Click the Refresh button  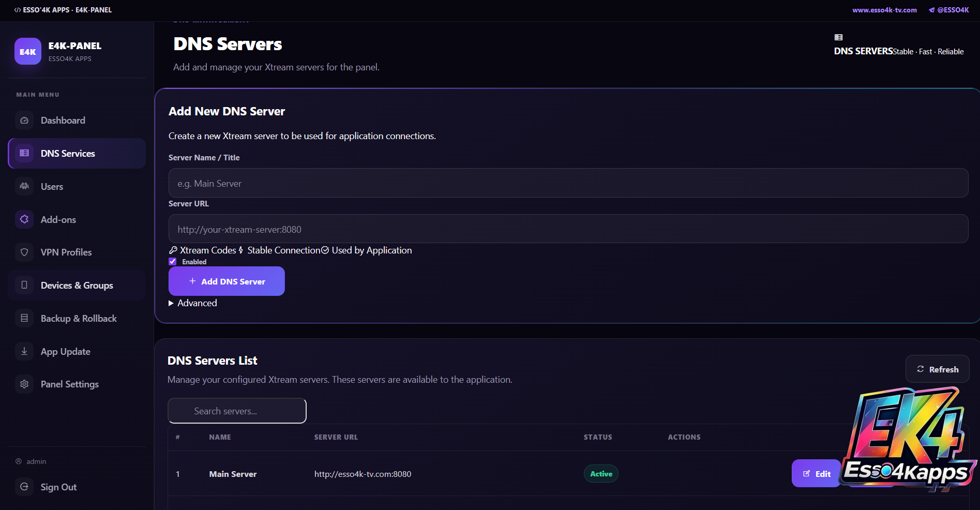pos(937,369)
